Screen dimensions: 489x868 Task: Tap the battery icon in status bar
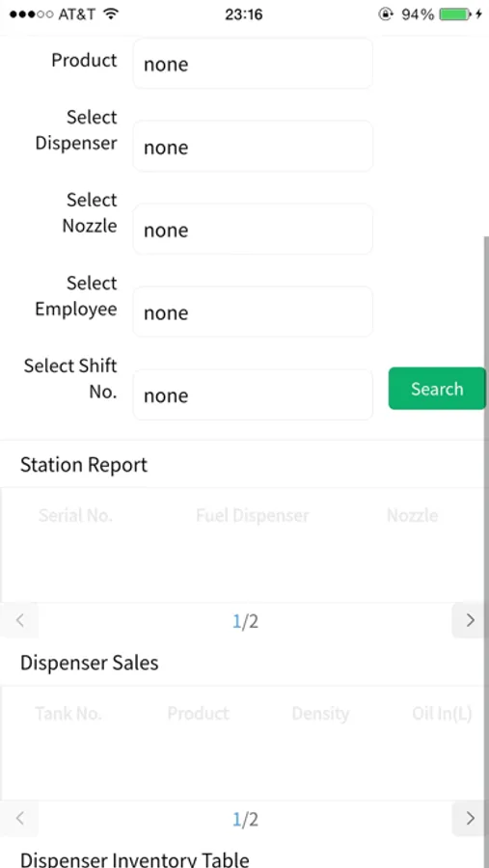click(454, 14)
